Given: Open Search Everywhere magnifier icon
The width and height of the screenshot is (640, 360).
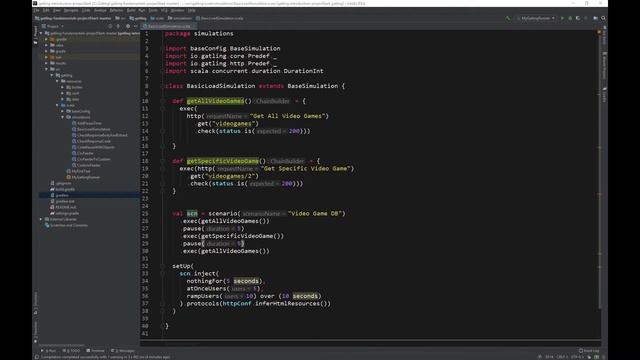Looking at the screenshot, I should 603,18.
